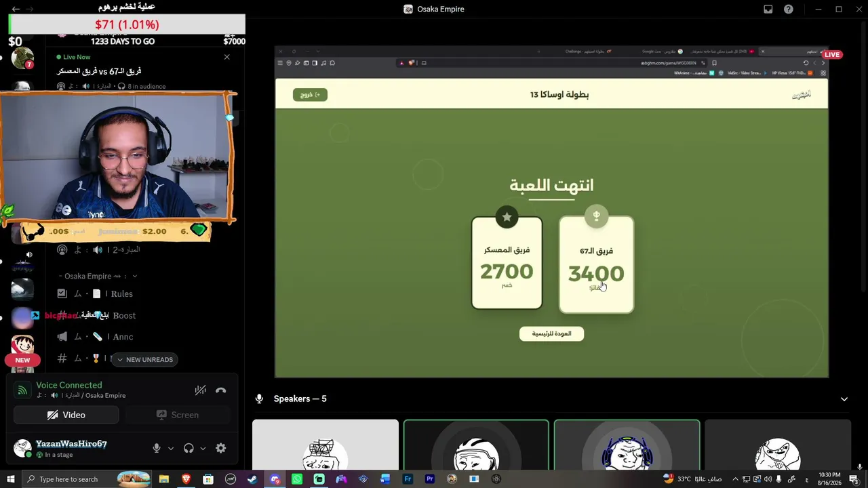Open the Windows notification center
This screenshot has height=488, width=868.
854,479
